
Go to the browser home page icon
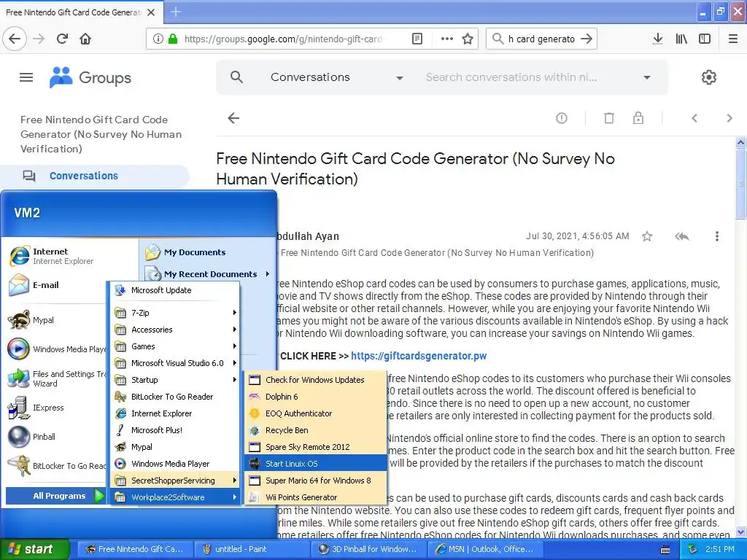coord(85,39)
